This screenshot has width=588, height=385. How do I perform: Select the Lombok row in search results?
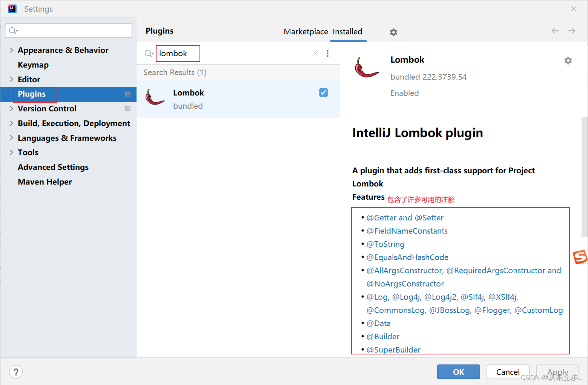pos(238,99)
